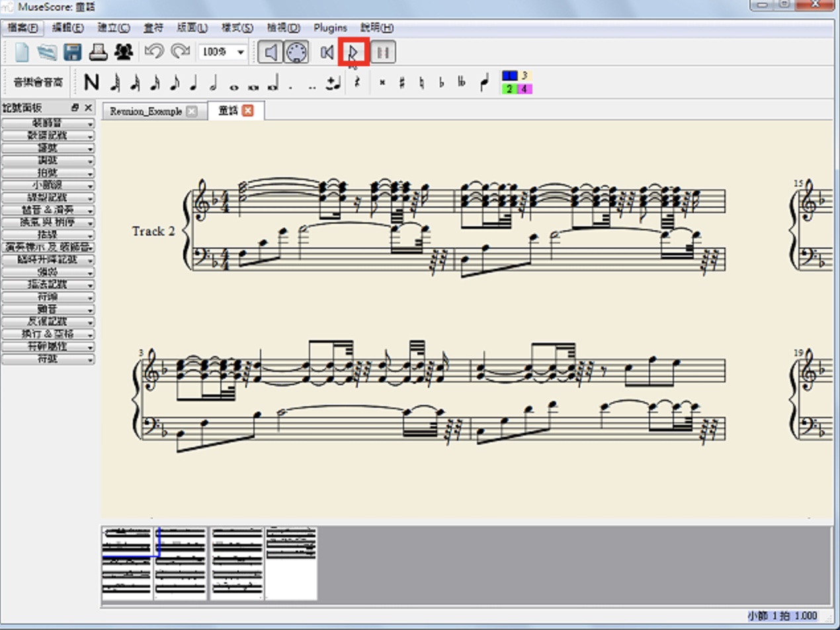Screen dimensions: 840x630
Task: Open the 說明(H) help menu
Action: (377, 28)
